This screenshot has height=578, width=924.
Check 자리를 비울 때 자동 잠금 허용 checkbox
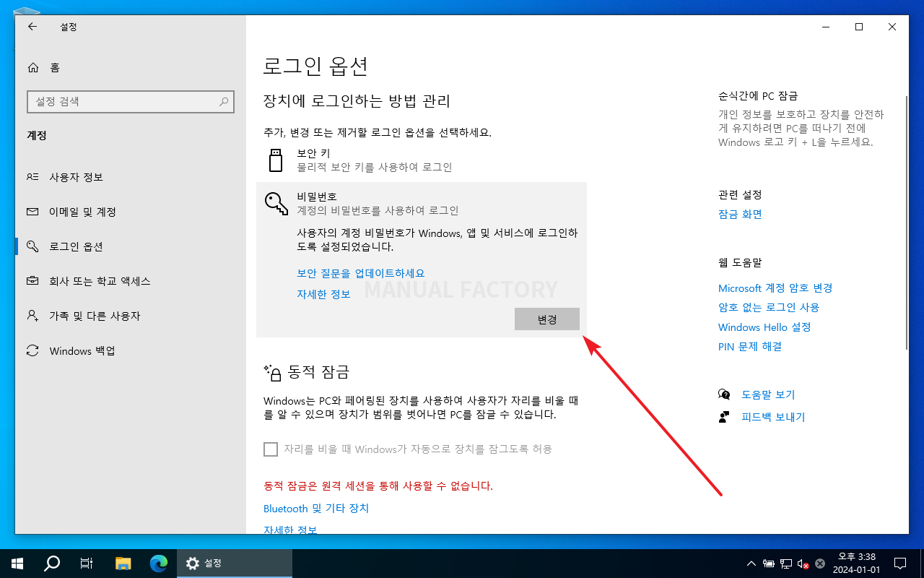point(271,449)
